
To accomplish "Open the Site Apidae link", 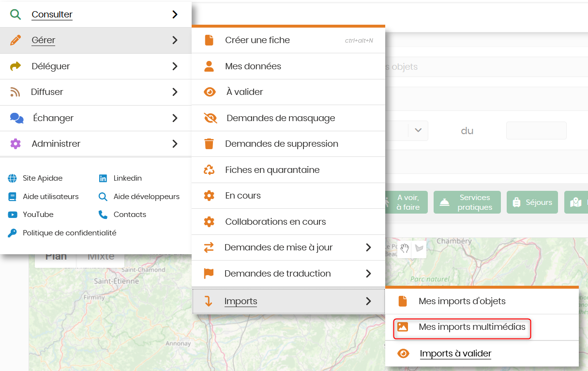I will 43,178.
